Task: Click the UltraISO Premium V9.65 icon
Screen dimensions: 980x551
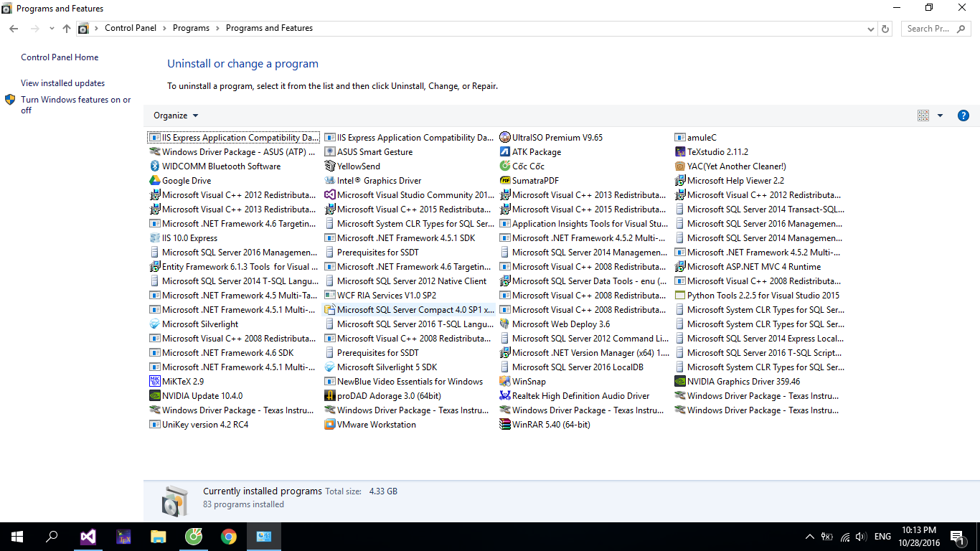Action: pos(505,138)
